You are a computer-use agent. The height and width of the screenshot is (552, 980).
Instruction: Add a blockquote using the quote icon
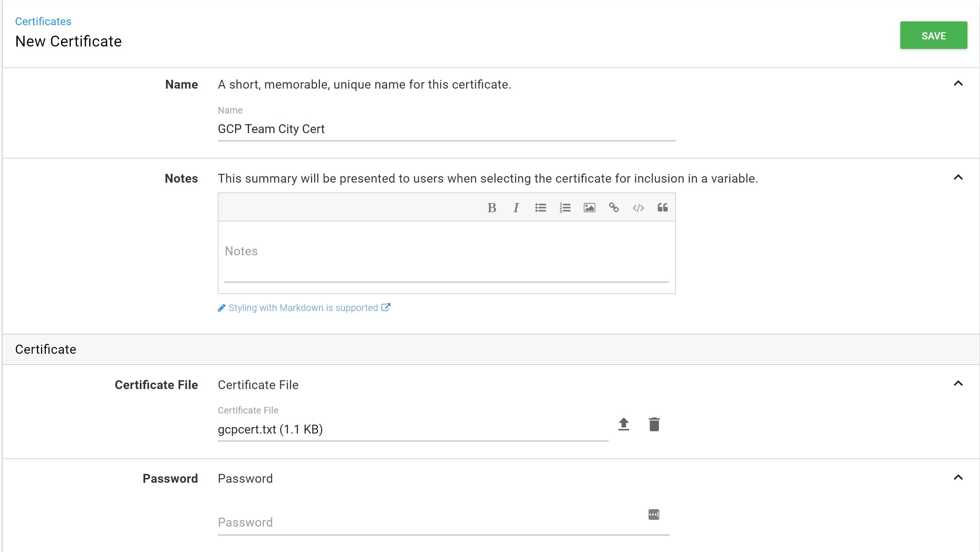click(662, 207)
